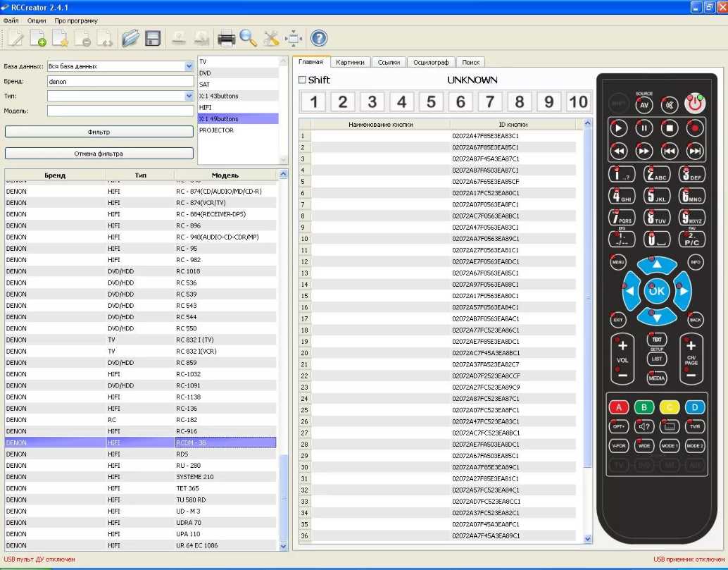
Task: Open the Опции menu
Action: 37,21
